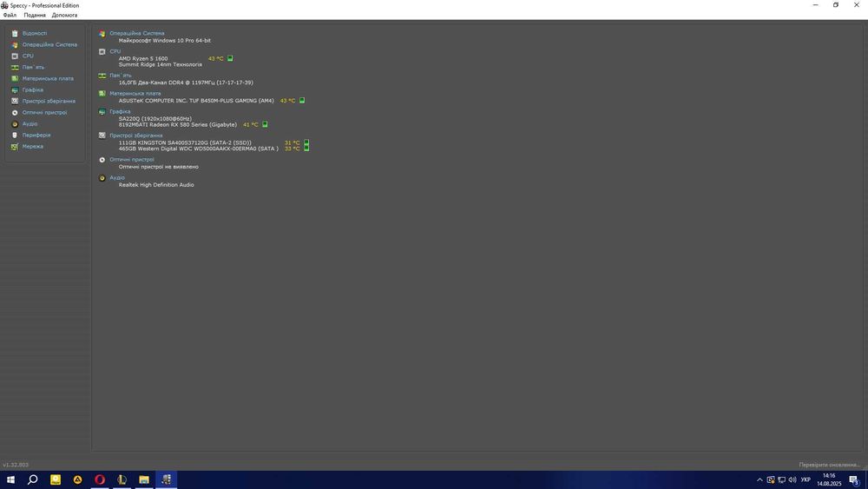Click the ASUSTeK TUF B450M-PLUS GAMING line
Screen dimensions: 868x489
(x=196, y=101)
